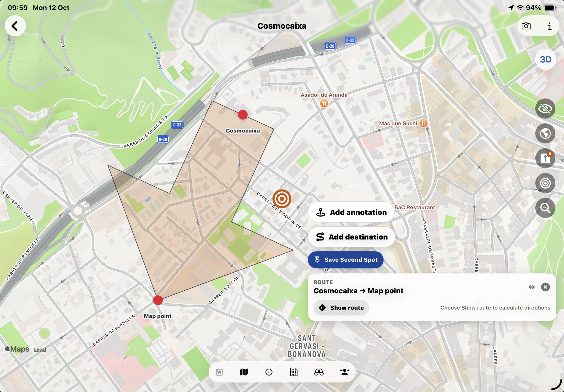Viewport: 564px width, 392px height.
Task: Go back using the chevron button
Action: point(15,26)
